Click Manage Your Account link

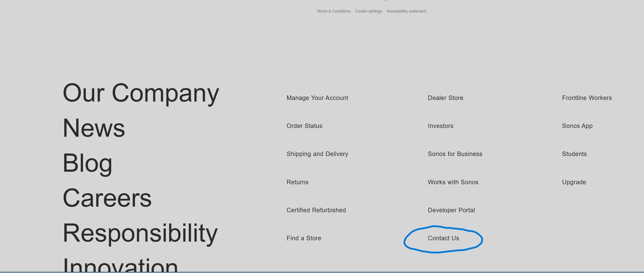pos(317,98)
